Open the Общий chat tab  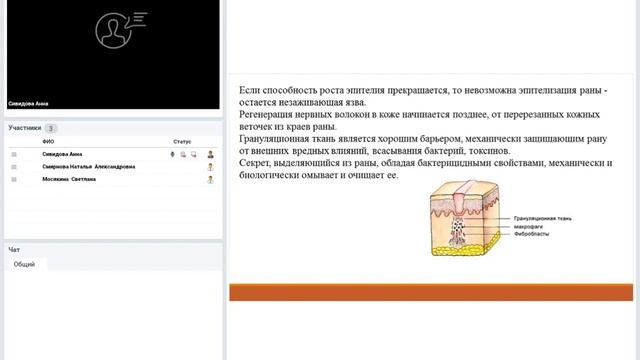click(24, 264)
